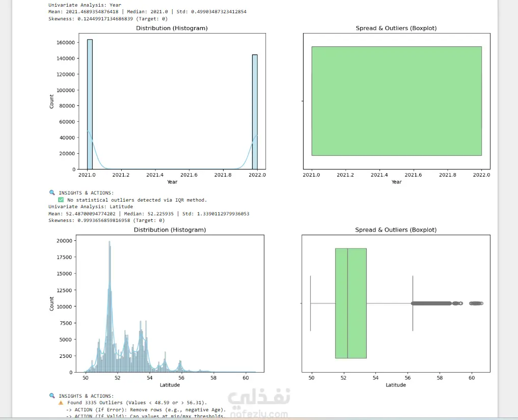This screenshot has width=518, height=420.
Task: Click the median line inside the Latitude boxplot
Action: (347, 303)
